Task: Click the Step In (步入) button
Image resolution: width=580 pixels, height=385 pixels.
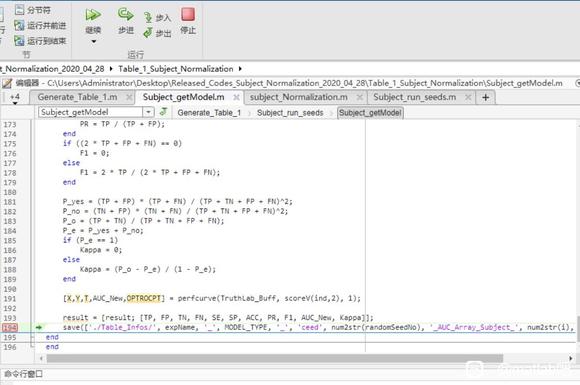Action: click(158, 17)
